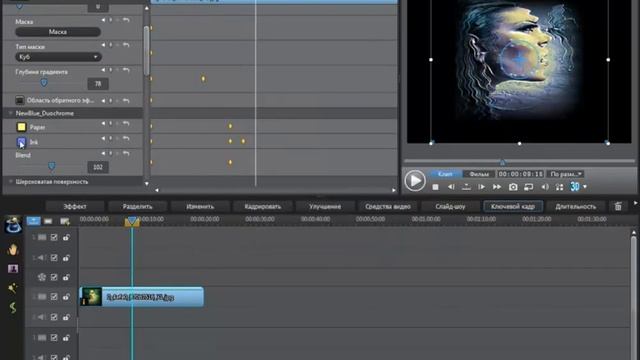Reset the Тип маски parameter
Screen dimensions: 640x360
127,45
